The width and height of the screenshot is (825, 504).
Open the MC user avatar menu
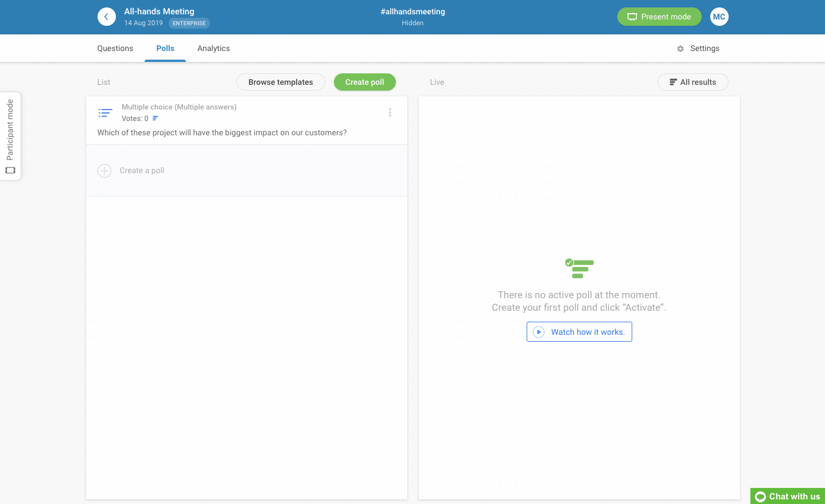(x=719, y=17)
